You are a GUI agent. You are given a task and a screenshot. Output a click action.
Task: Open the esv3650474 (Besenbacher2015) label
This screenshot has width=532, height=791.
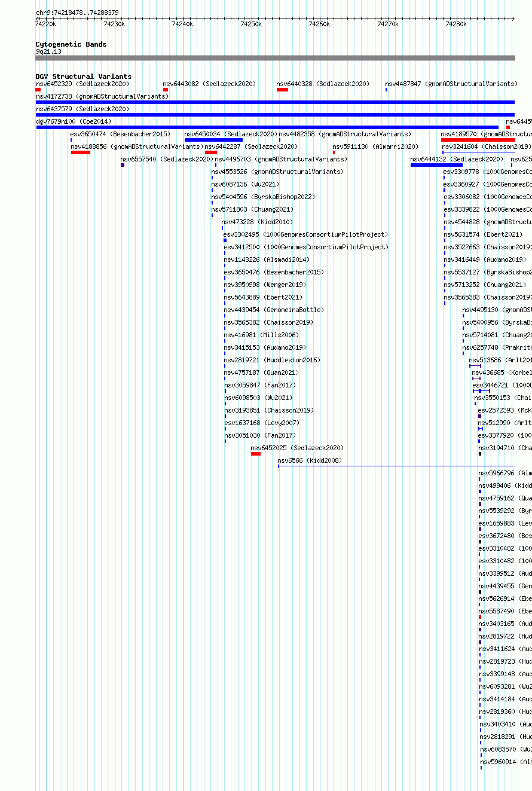pos(120,134)
